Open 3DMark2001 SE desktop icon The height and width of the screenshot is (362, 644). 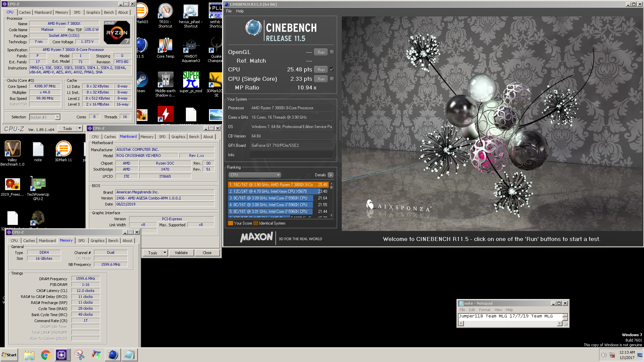[x=215, y=84]
